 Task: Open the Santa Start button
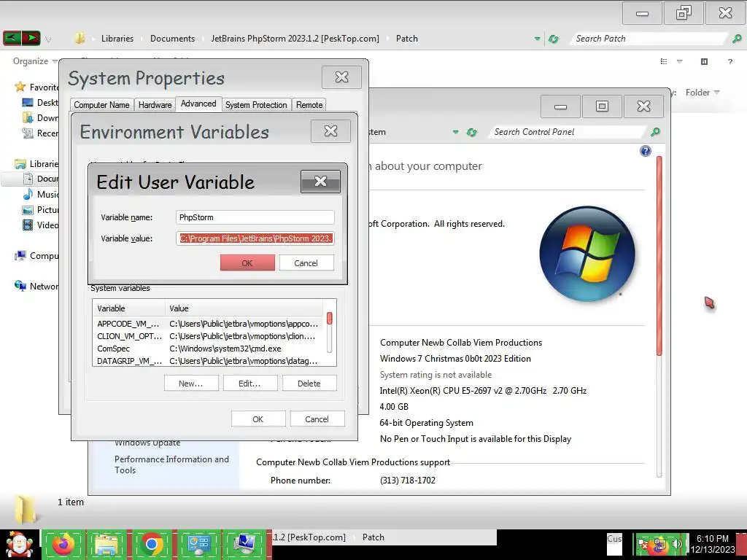click(20, 545)
